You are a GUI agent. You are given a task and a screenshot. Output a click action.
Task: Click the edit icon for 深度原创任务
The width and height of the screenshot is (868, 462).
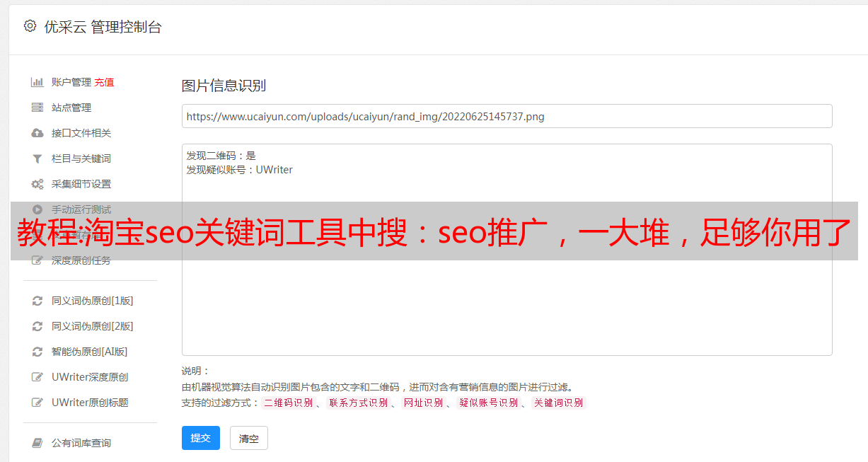click(37, 260)
